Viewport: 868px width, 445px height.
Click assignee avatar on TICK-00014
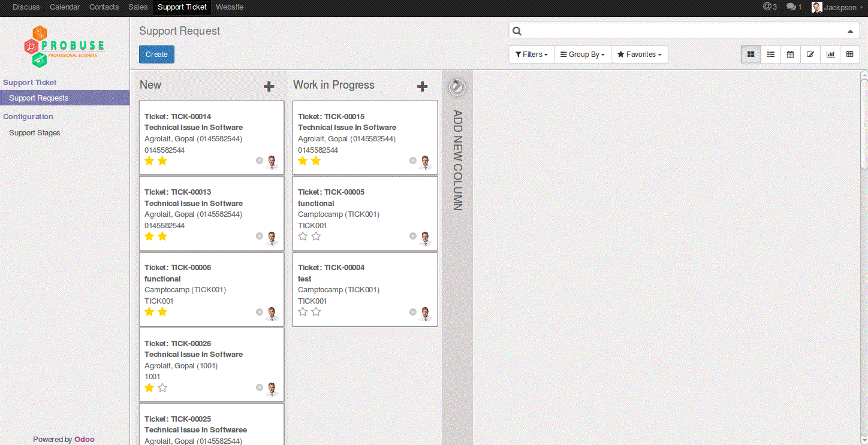[x=273, y=162]
